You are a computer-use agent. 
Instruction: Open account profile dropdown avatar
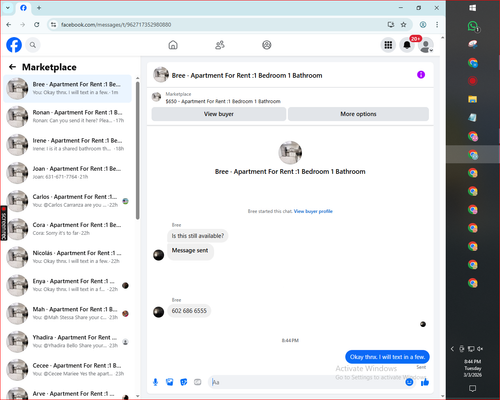pyautogui.click(x=426, y=45)
